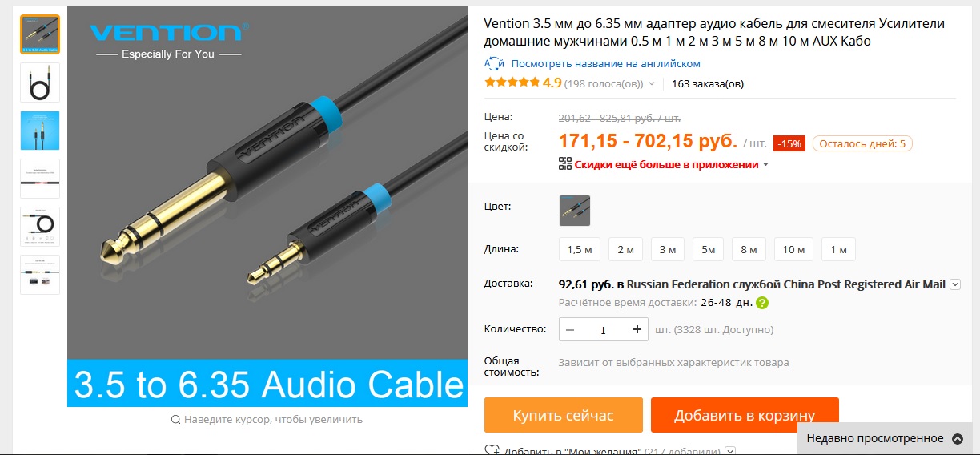Open the shipping method dropdown
The height and width of the screenshot is (455, 980).
tap(955, 284)
